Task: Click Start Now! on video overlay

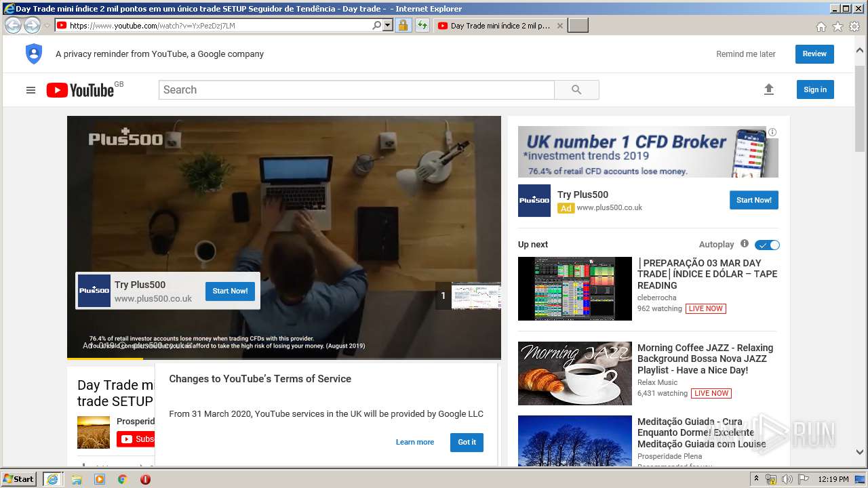Action: (x=230, y=291)
